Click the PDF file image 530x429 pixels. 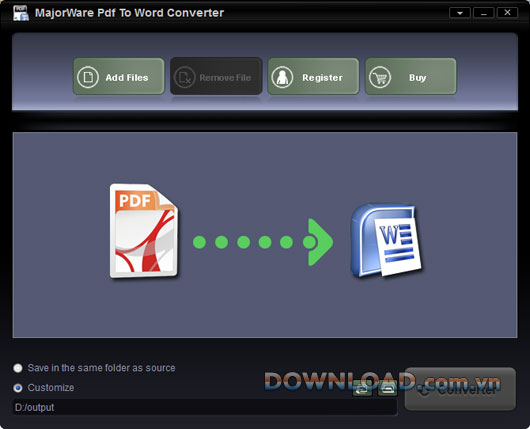click(144, 231)
